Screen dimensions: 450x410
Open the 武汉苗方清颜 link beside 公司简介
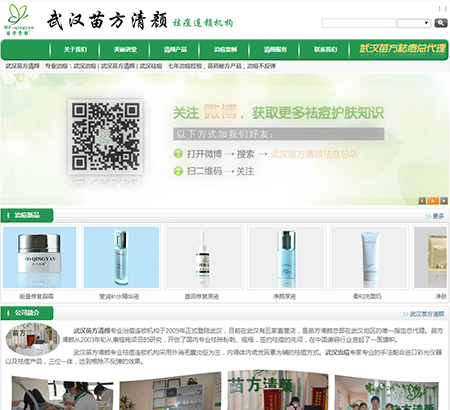pos(423,314)
